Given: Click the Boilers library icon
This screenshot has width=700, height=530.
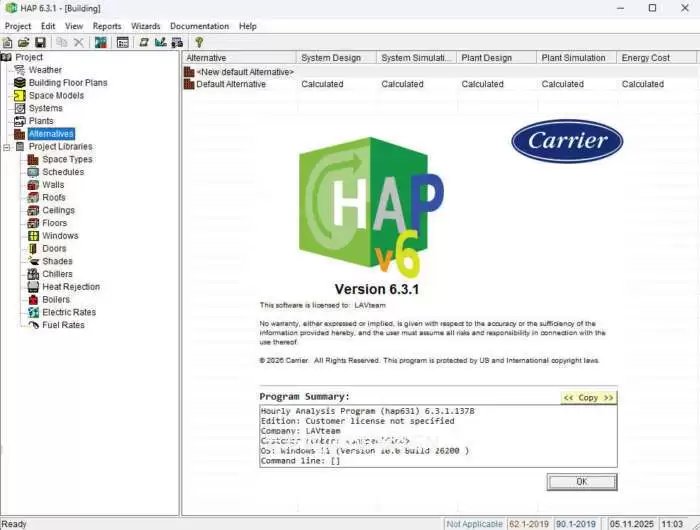Looking at the screenshot, I should (33, 299).
